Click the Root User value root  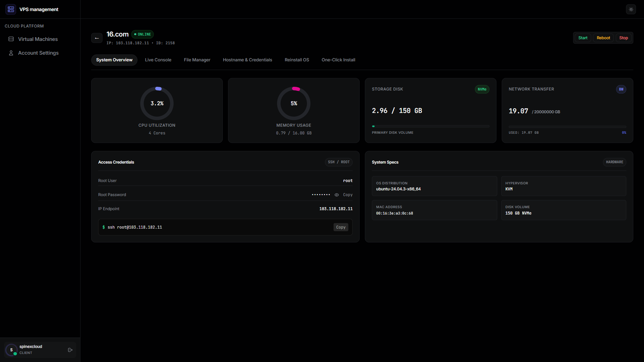click(x=348, y=181)
